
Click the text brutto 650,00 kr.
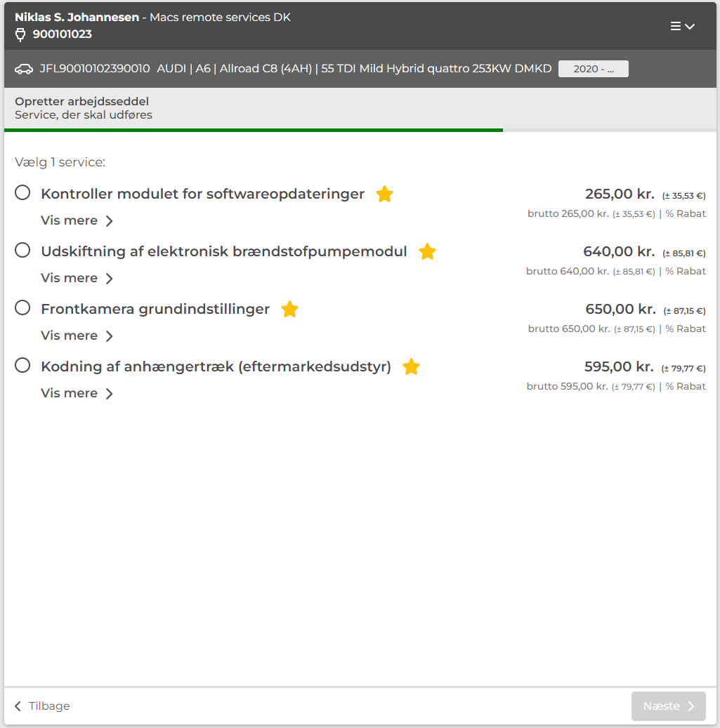[569, 329]
